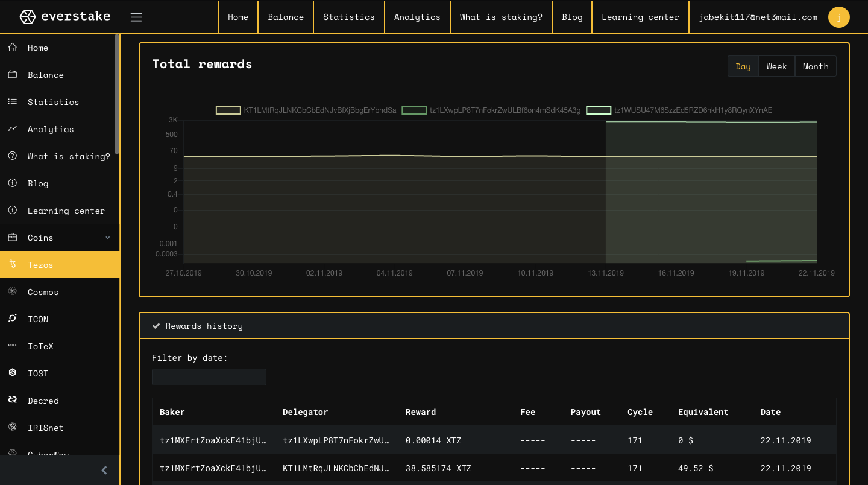Select Decred in the sidebar

coord(60,400)
